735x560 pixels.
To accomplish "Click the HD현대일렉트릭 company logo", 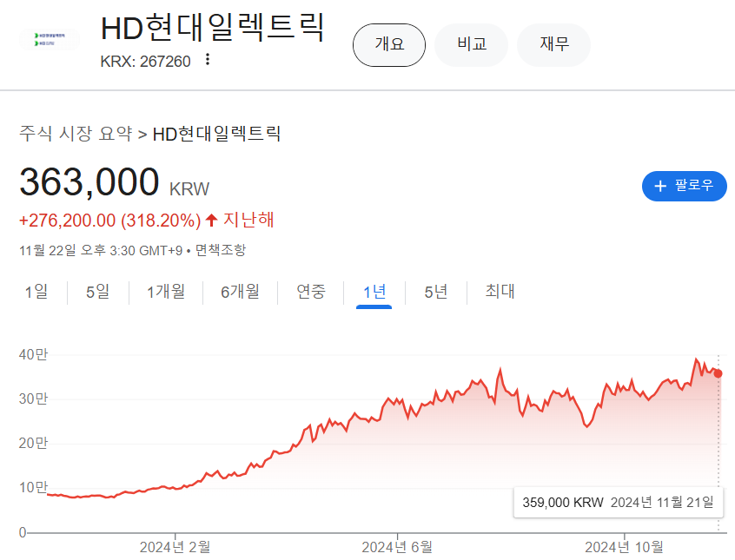I will pyautogui.click(x=49, y=40).
